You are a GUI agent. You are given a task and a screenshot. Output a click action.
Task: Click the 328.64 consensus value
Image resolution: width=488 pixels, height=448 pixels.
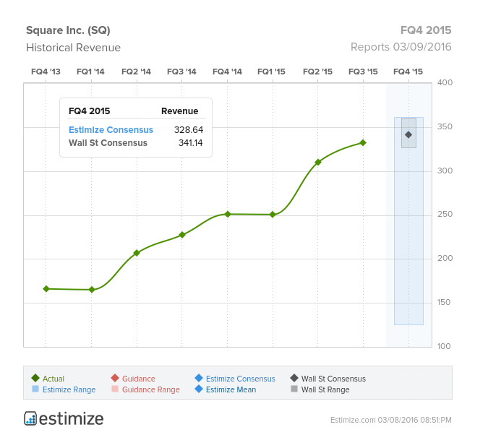pyautogui.click(x=189, y=130)
